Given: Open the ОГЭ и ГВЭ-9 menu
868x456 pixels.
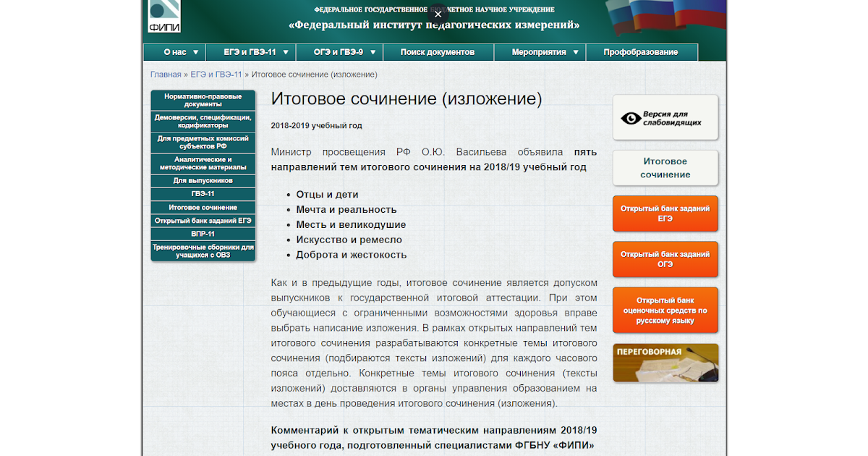Looking at the screenshot, I should (339, 52).
